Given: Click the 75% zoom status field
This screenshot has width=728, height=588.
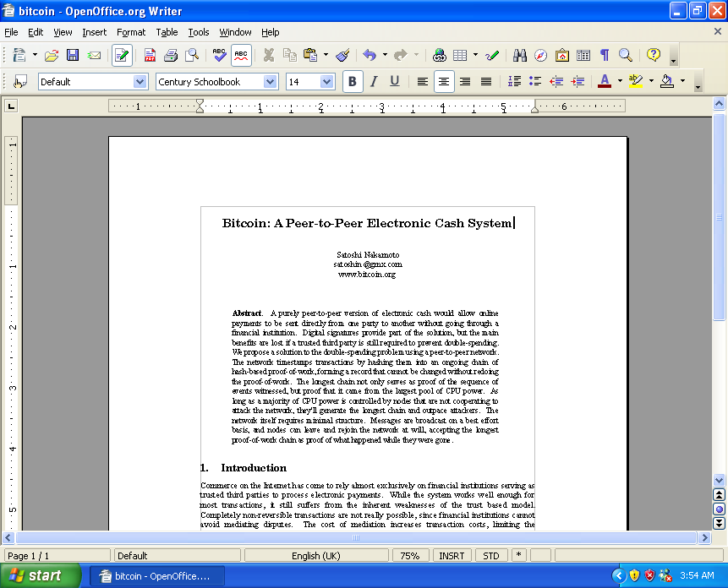Looking at the screenshot, I should click(x=410, y=556).
